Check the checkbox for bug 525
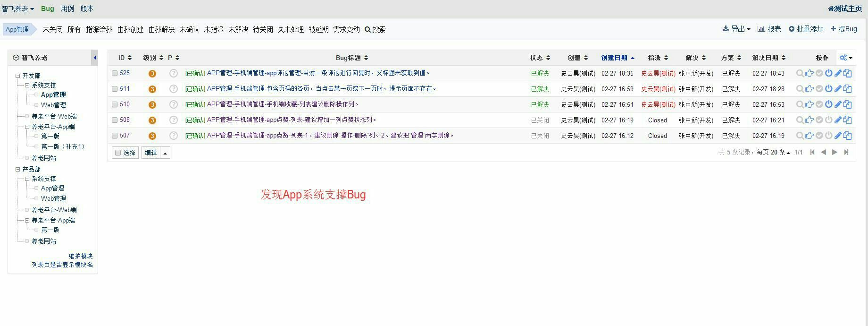 pos(115,73)
